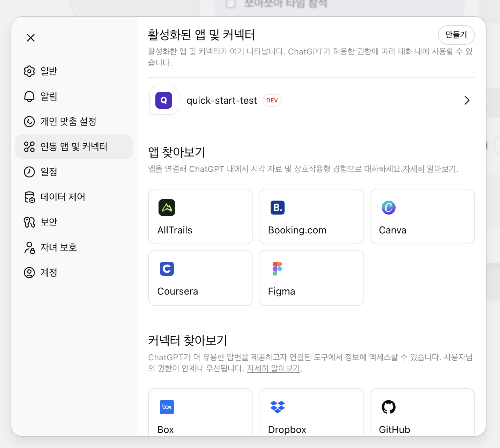Click the gear icon next to 일반

[x=29, y=71]
